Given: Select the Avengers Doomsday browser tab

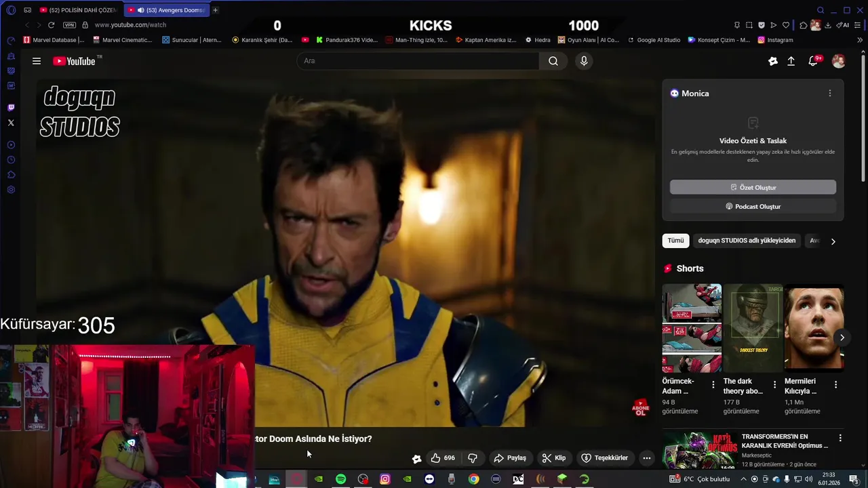Looking at the screenshot, I should click(167, 10).
